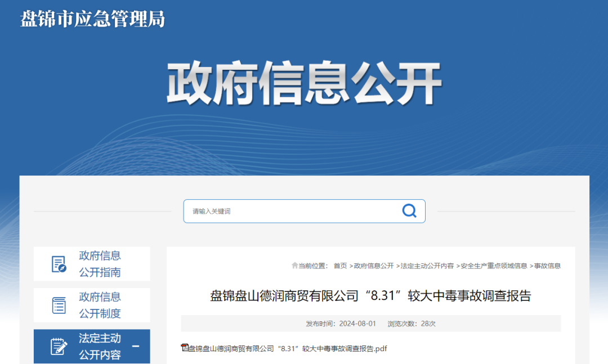The height and width of the screenshot is (364, 608).
Task: Click the 法定主动公开内容 notepad icon
Action: [x=59, y=347]
